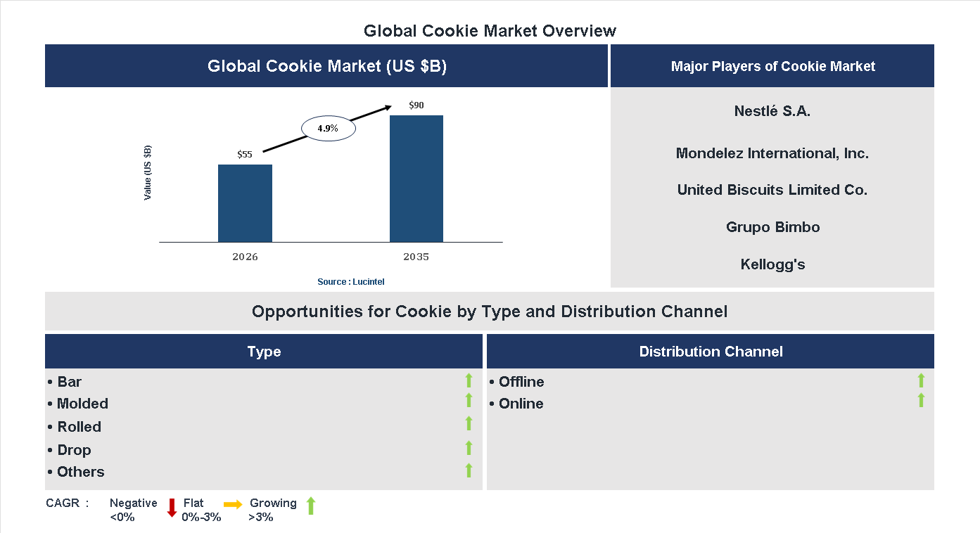Select the Type panel header
The width and height of the screenshot is (980, 533).
264,351
